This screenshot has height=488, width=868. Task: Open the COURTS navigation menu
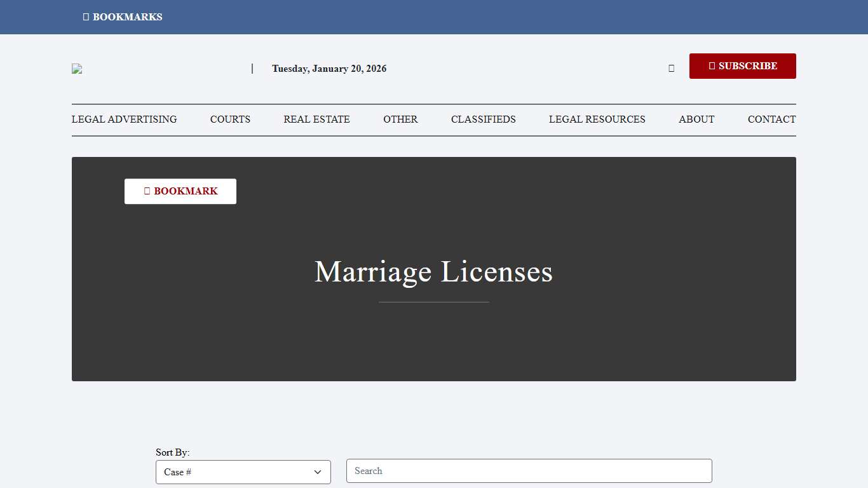tap(230, 119)
